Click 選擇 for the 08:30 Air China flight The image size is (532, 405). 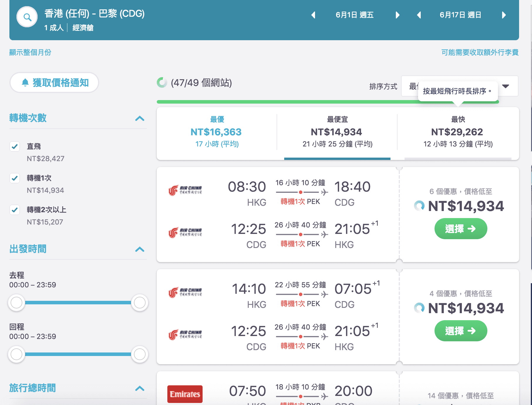[461, 229]
